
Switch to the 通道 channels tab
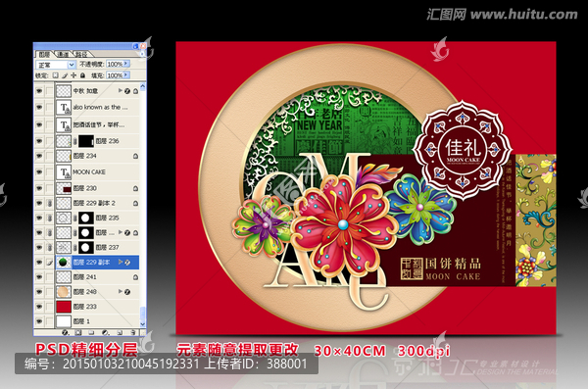point(63,55)
